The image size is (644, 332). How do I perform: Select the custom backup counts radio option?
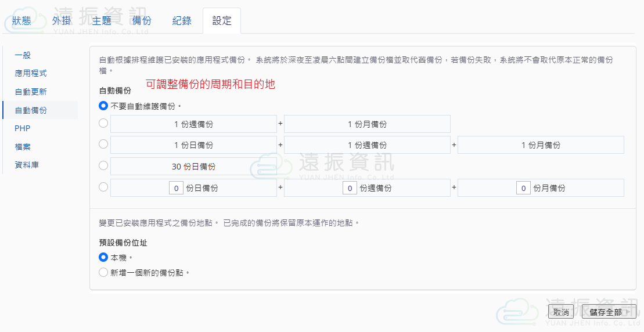coord(103,187)
